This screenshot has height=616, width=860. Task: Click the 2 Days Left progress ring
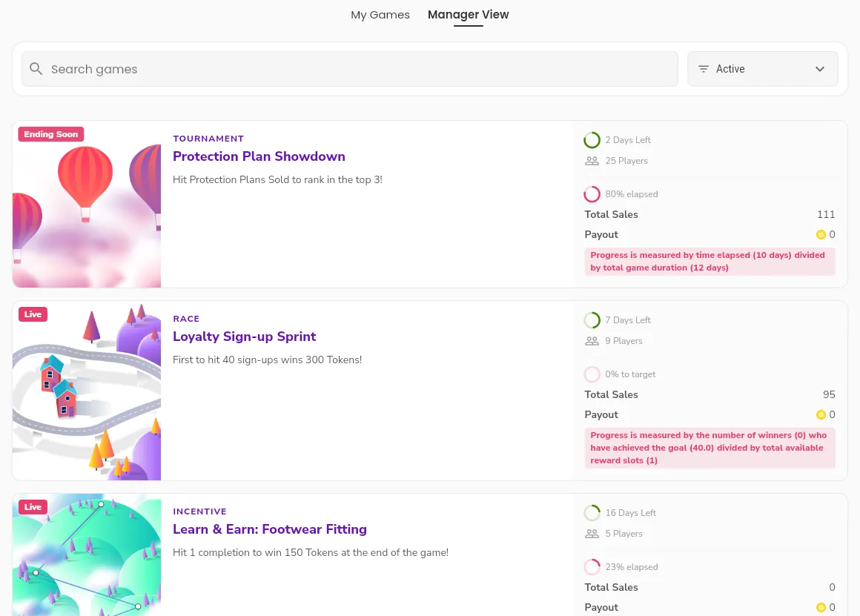pos(592,140)
